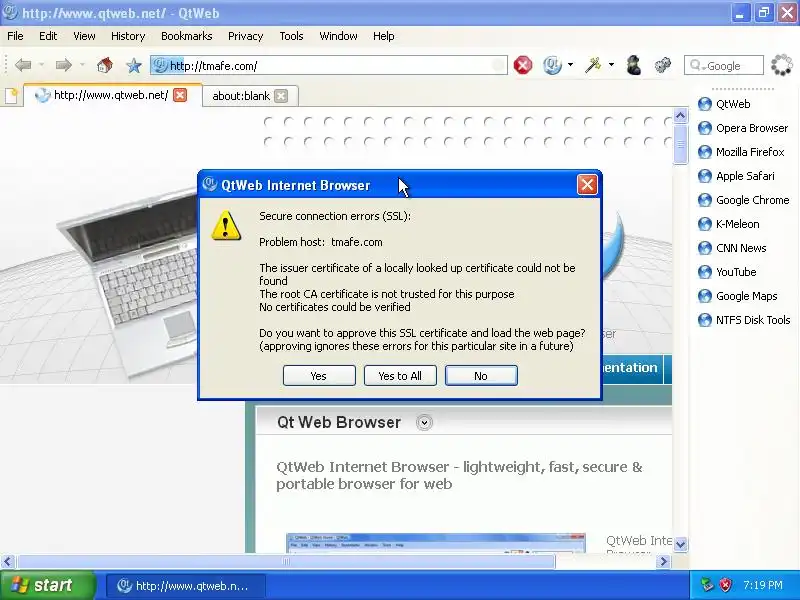
Task: Click the Yes to All button
Action: (x=400, y=376)
